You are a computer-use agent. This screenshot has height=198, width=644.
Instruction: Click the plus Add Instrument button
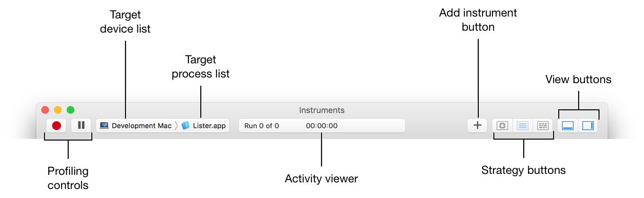478,126
